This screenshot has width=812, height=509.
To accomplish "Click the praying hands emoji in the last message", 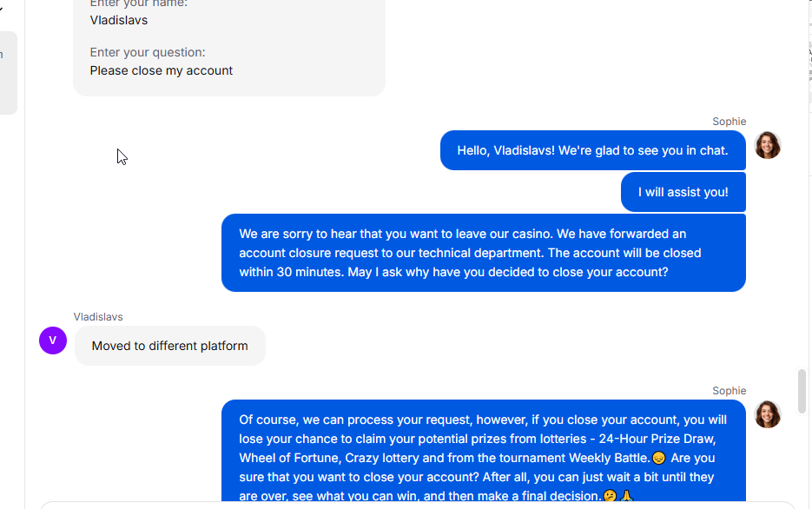I will click(x=627, y=496).
